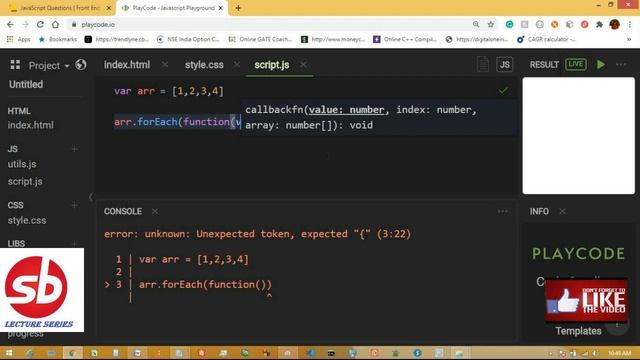Open the Online GATE Coach bookmark

point(260,39)
